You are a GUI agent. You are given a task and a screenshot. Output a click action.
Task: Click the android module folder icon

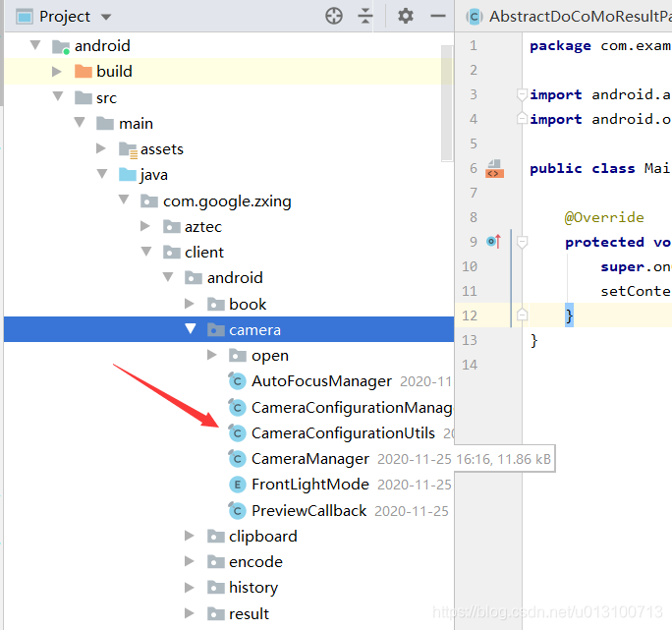coord(61,46)
